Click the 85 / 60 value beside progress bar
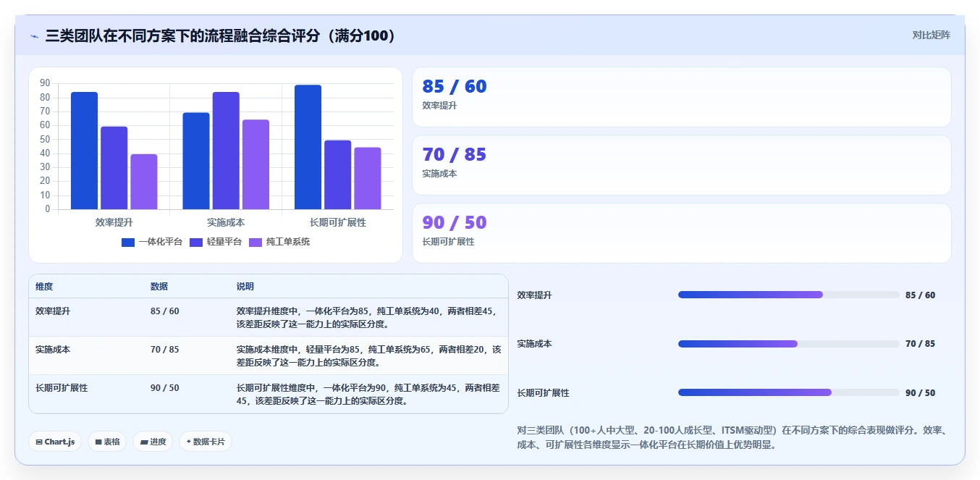 coord(920,295)
